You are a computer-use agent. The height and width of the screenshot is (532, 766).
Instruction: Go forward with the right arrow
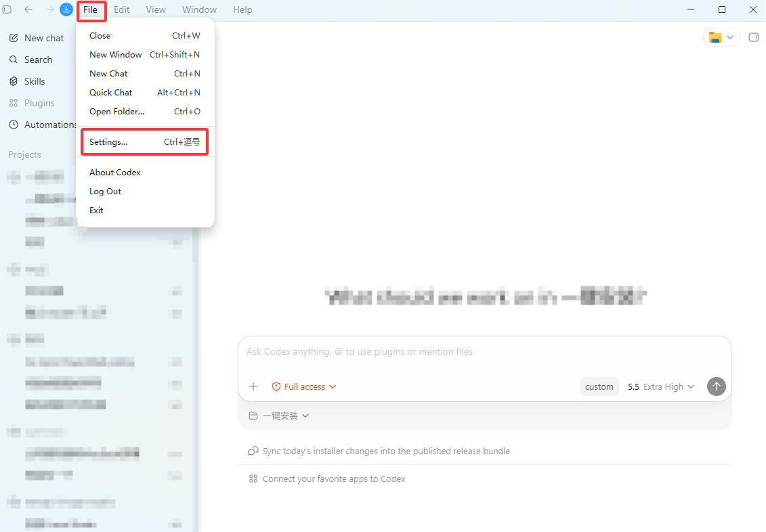(x=49, y=9)
